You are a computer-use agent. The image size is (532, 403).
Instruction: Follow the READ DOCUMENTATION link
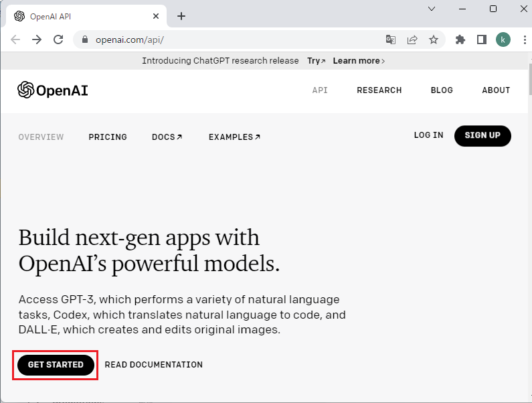153,365
